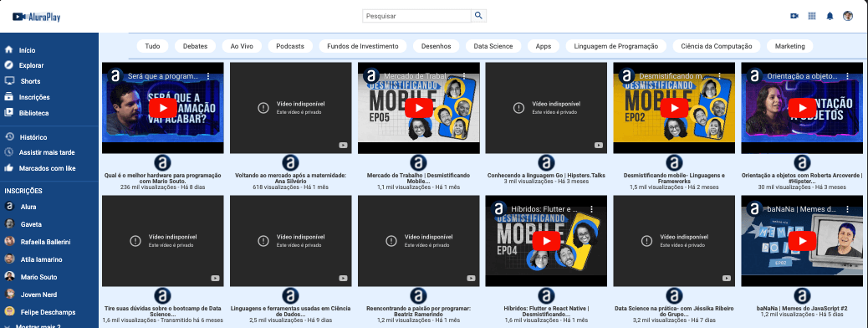
Task: Click Gaveta channel avatar
Action: point(9,224)
